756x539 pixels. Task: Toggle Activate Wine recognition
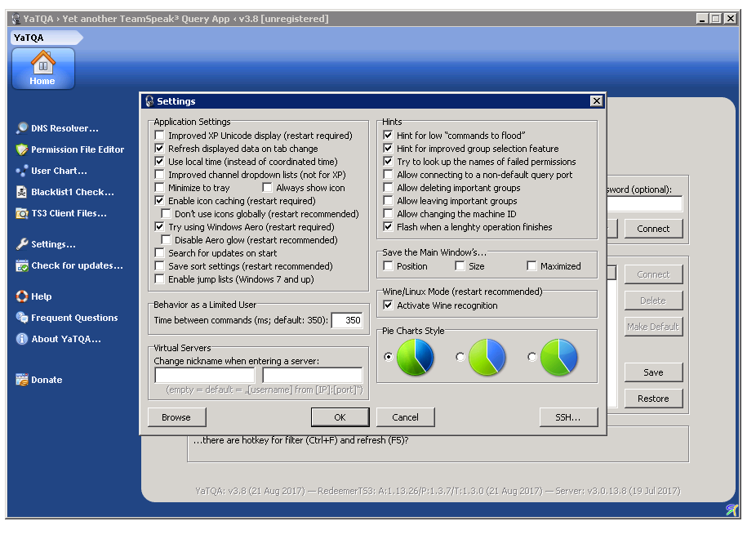(388, 305)
